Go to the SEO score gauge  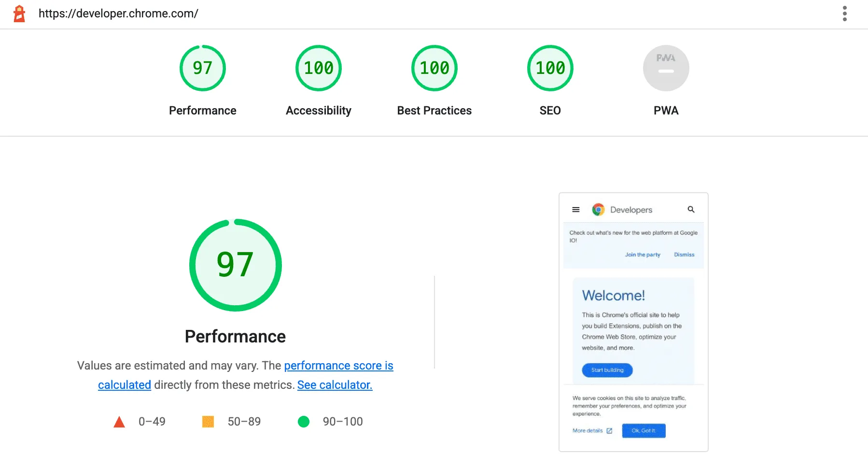550,68
